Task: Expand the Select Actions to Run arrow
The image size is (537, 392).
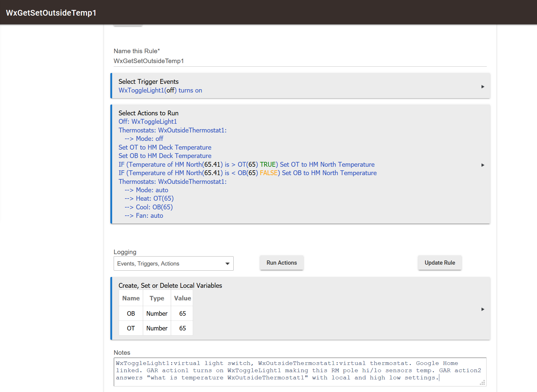Action: pos(483,165)
